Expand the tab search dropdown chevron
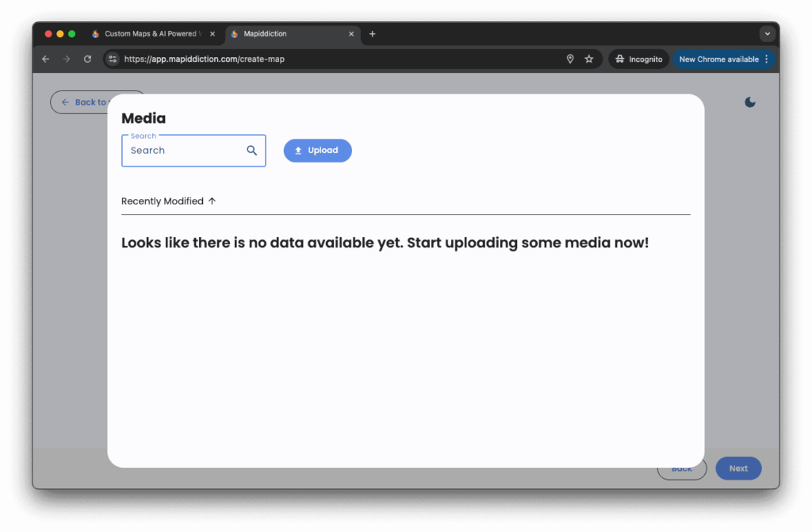812x532 pixels. [767, 34]
